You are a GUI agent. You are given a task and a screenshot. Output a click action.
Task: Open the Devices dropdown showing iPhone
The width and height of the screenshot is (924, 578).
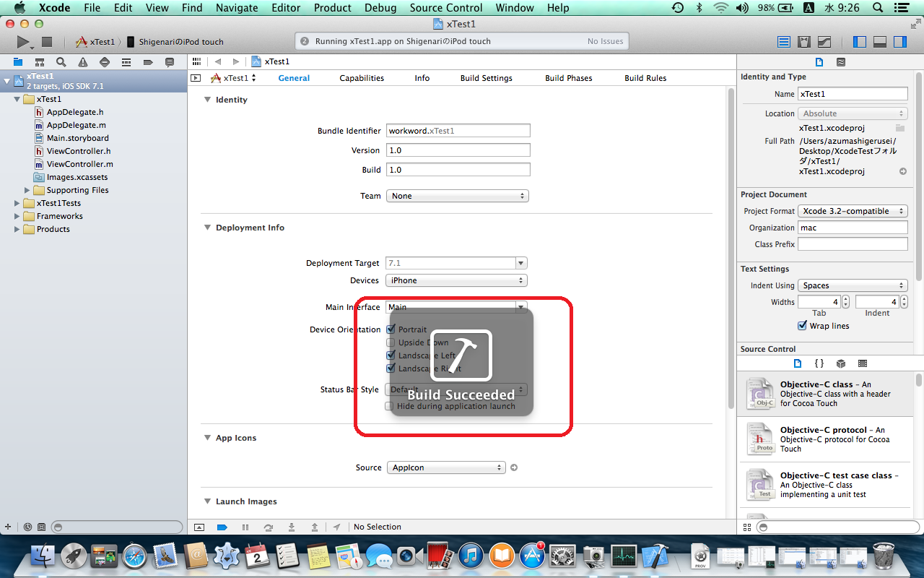tap(457, 280)
